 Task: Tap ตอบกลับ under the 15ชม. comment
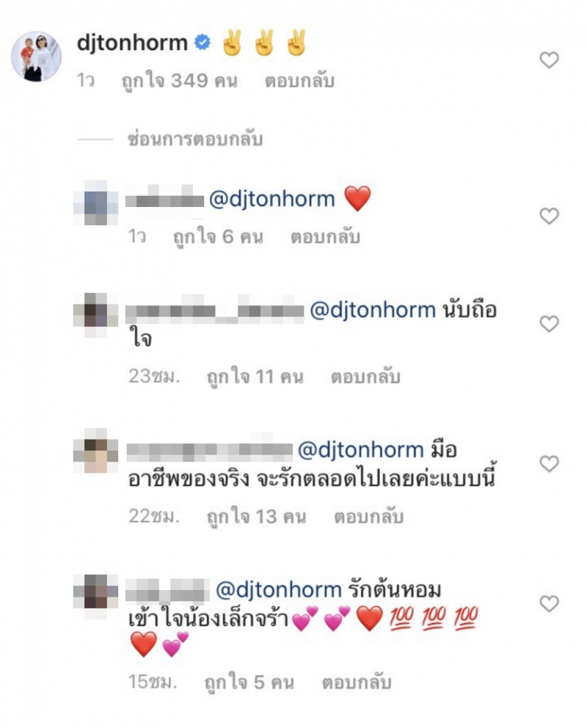point(357,682)
